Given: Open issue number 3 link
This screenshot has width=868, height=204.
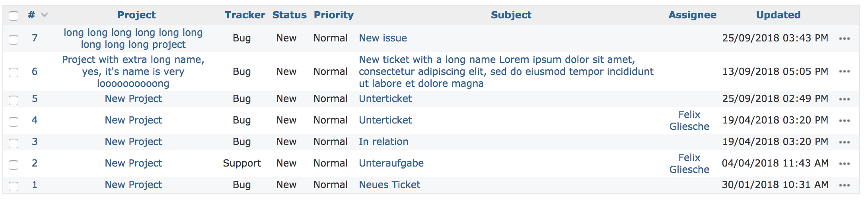Looking at the screenshot, I should (35, 142).
